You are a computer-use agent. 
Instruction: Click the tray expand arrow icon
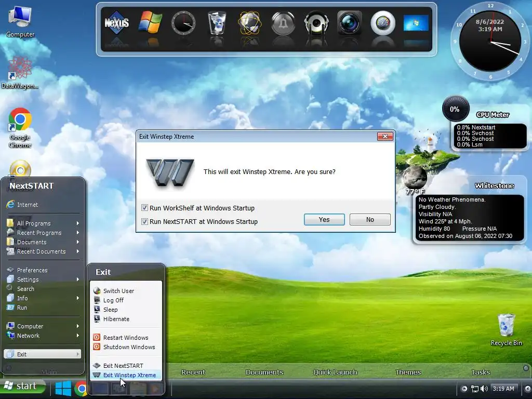464,389
